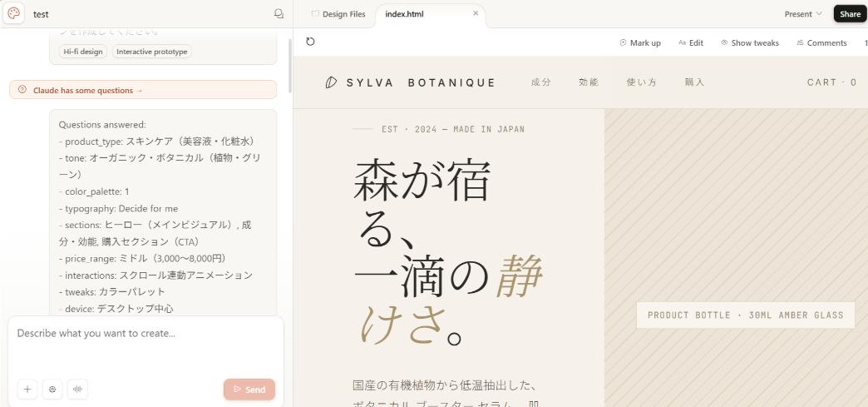Click the tweaks: カラーパレット line
The image size is (868, 407).
(x=112, y=291)
